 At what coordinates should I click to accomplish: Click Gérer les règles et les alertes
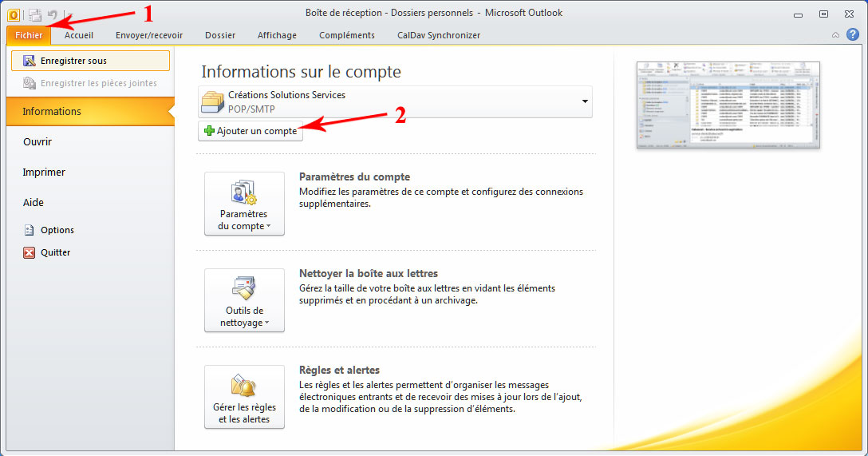244,397
